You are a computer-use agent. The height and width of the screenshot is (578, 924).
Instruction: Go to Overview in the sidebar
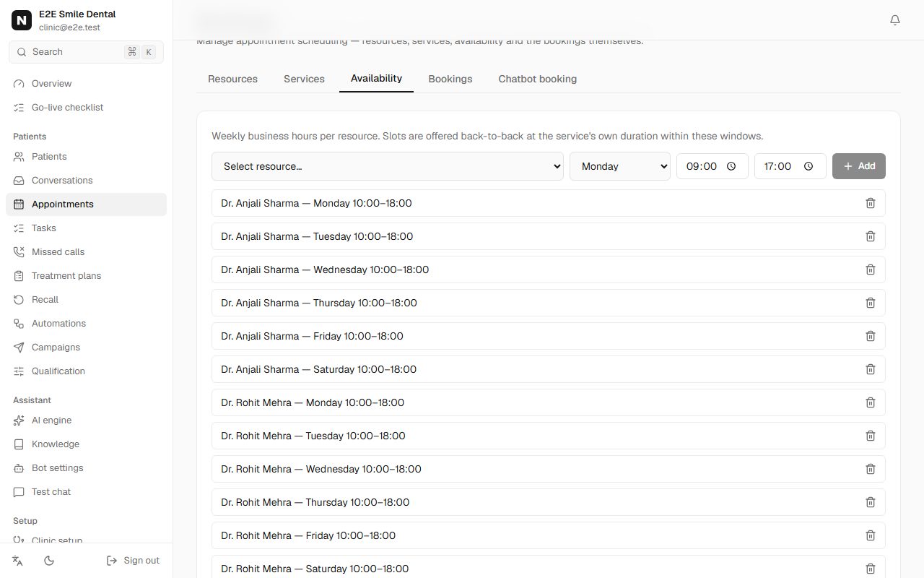point(86,84)
